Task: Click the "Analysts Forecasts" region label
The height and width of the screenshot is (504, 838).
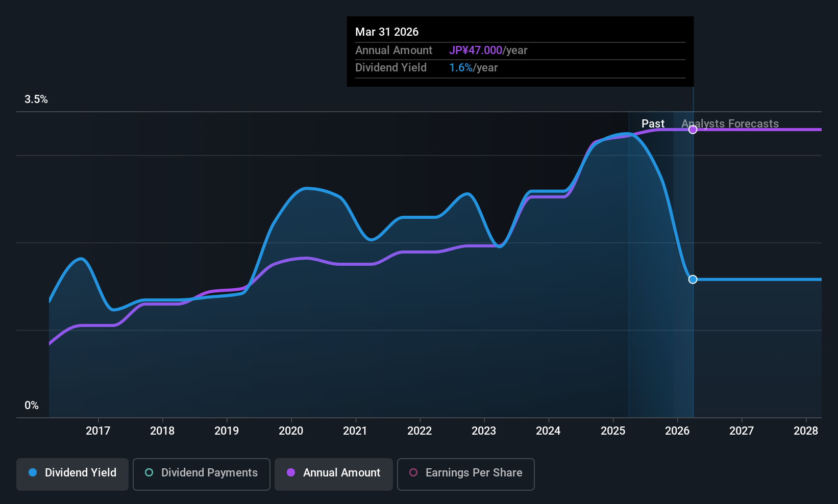Action: (x=730, y=124)
